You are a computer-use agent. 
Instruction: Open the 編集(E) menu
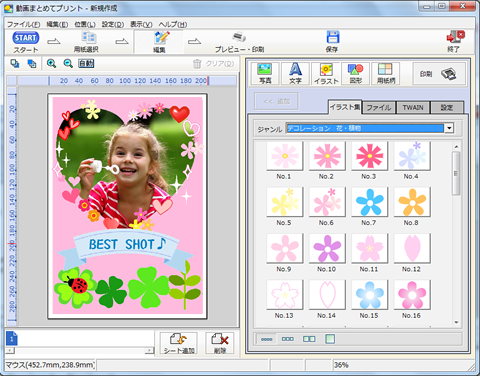[x=57, y=24]
